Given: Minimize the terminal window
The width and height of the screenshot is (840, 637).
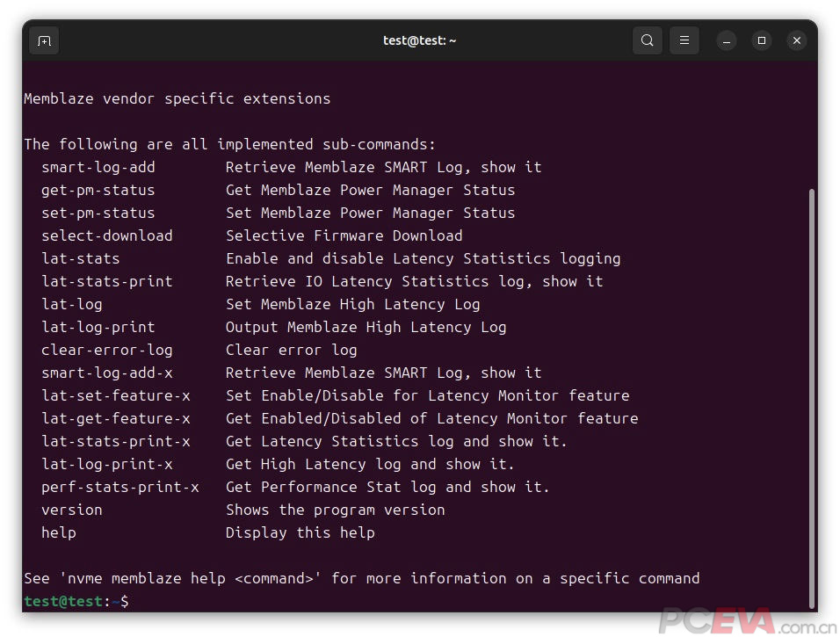Looking at the screenshot, I should tap(727, 40).
